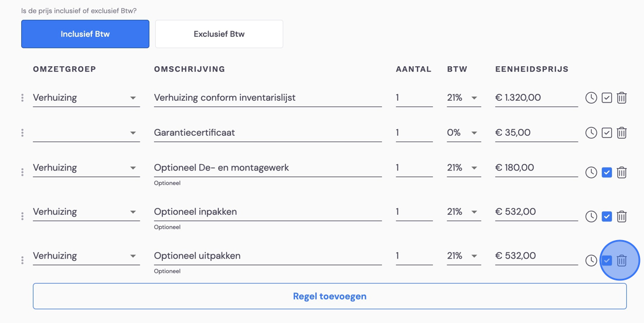Click the Regel toevoegen button
644x323 pixels.
tap(330, 297)
